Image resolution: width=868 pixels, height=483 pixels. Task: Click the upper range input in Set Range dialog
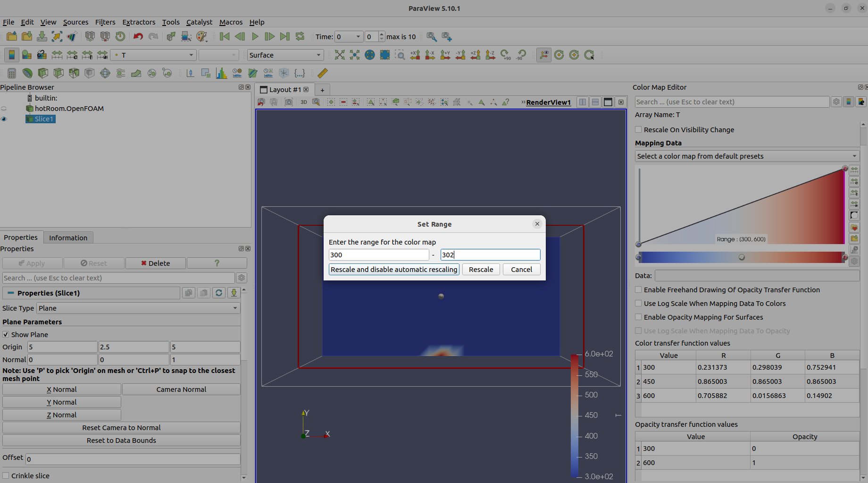490,254
